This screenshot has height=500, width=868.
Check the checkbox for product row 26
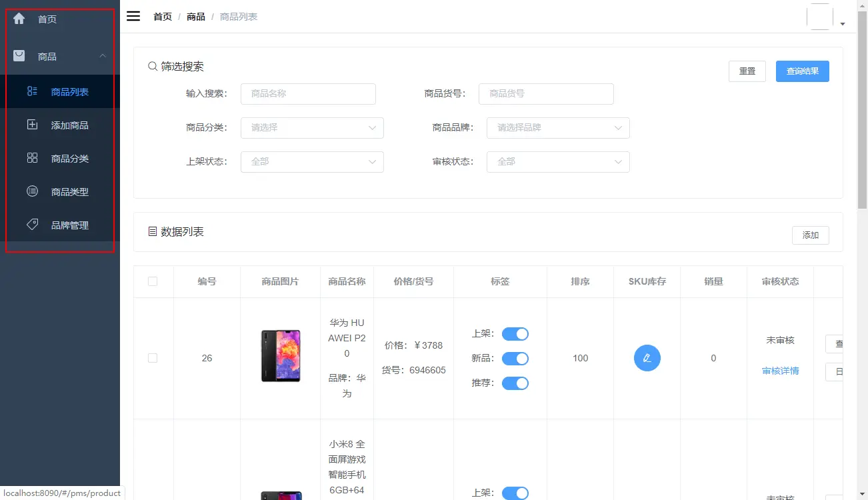tap(153, 358)
